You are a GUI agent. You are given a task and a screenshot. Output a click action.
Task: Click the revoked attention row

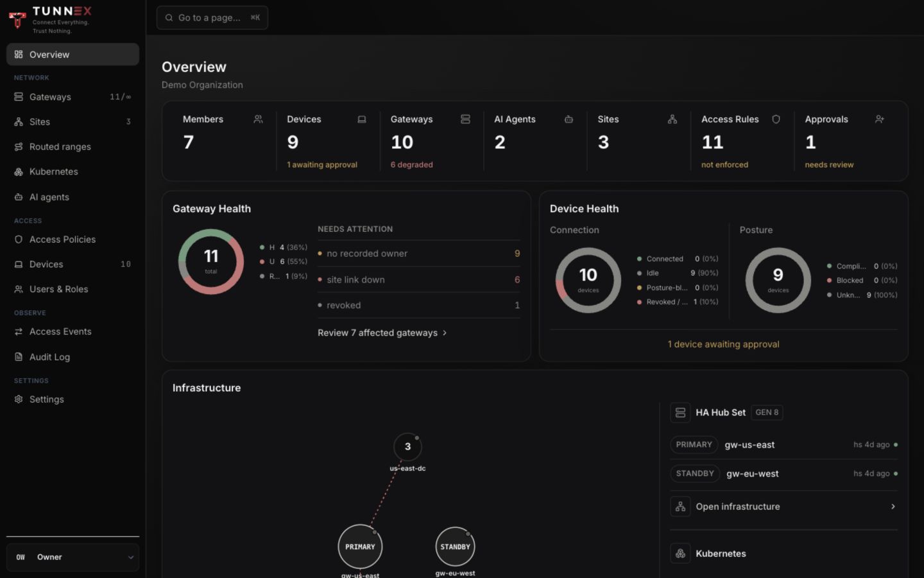[x=419, y=306]
